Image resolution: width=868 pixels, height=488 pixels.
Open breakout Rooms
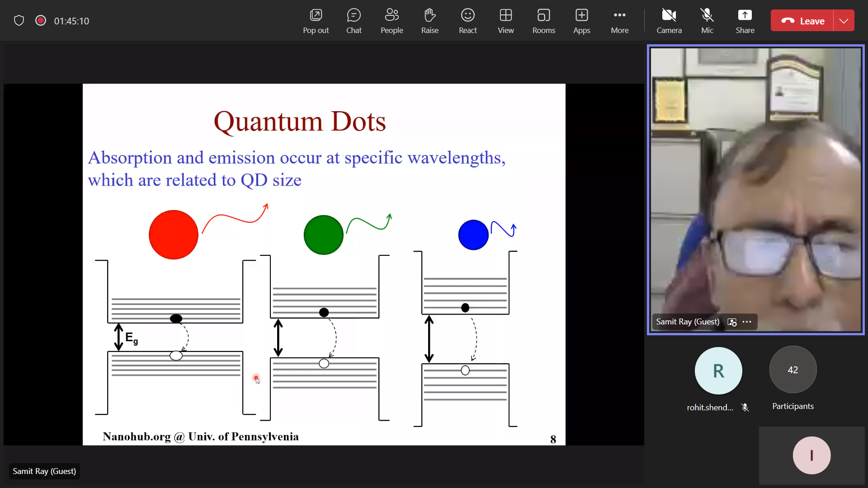click(543, 21)
